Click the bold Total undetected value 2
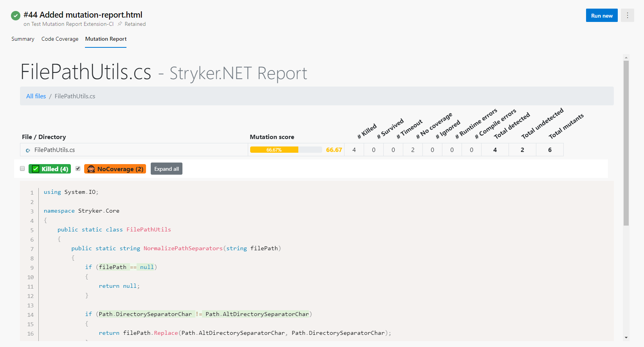 522,150
